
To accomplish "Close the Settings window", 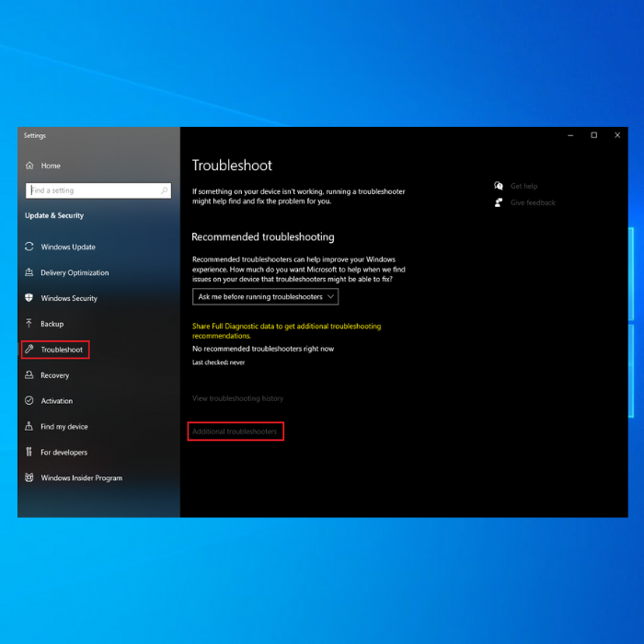I will tap(617, 135).
